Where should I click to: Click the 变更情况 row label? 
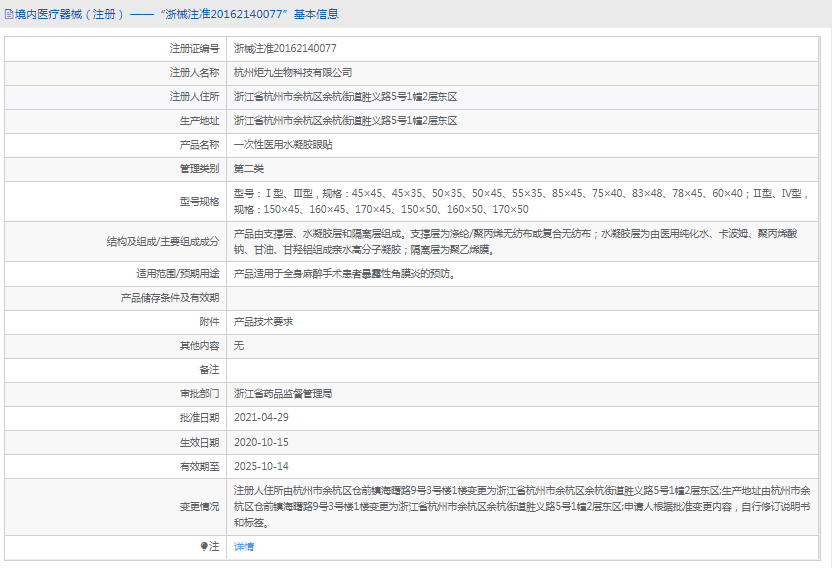point(199,506)
